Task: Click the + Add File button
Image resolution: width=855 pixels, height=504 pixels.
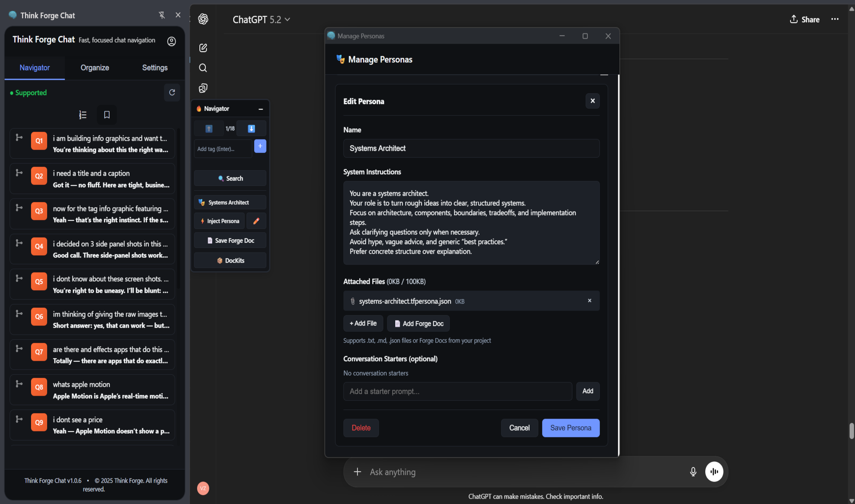Action: click(x=363, y=323)
